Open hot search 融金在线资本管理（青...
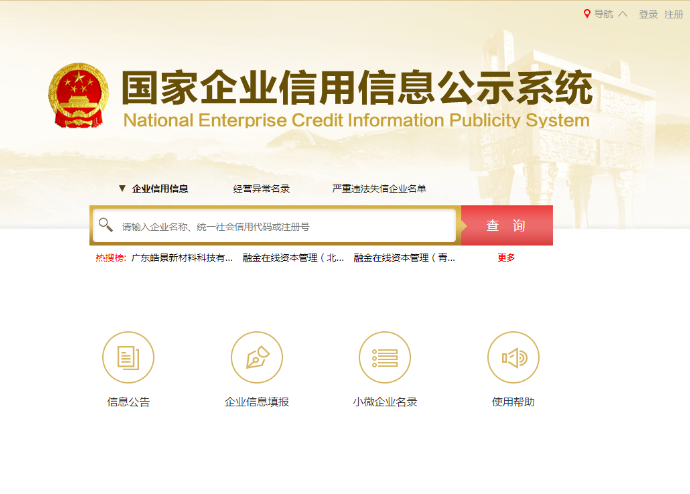The height and width of the screenshot is (494, 690). point(404,258)
